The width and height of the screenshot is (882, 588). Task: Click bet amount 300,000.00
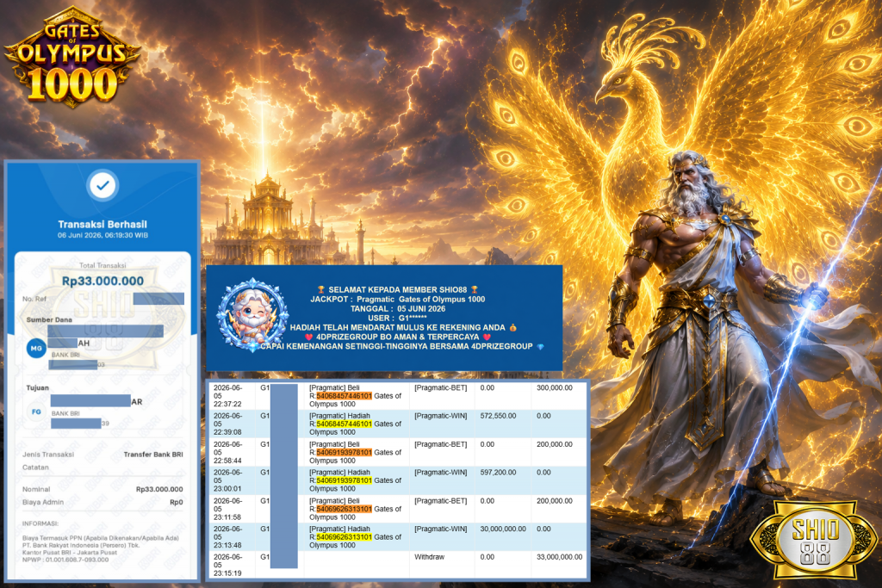click(554, 388)
